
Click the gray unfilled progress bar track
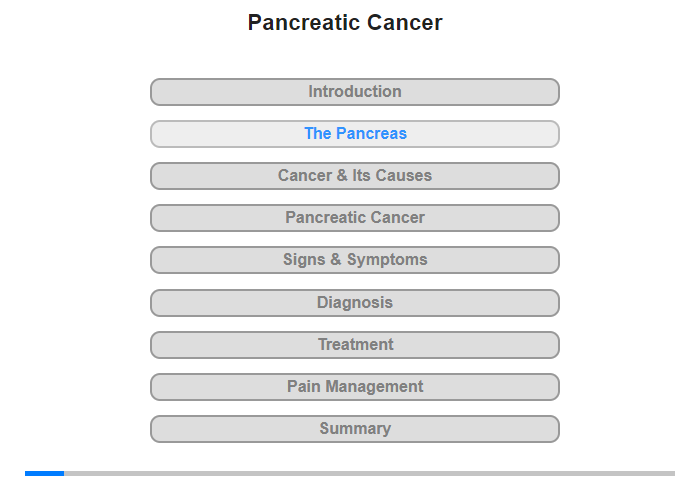pyautogui.click(x=369, y=473)
